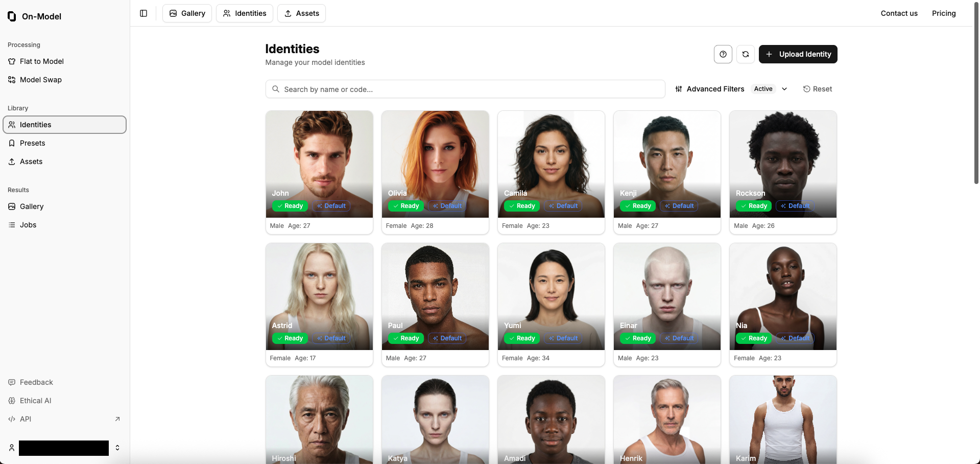Toggle the Active filter badge
Viewport: 980px width, 464px height.
(763, 89)
